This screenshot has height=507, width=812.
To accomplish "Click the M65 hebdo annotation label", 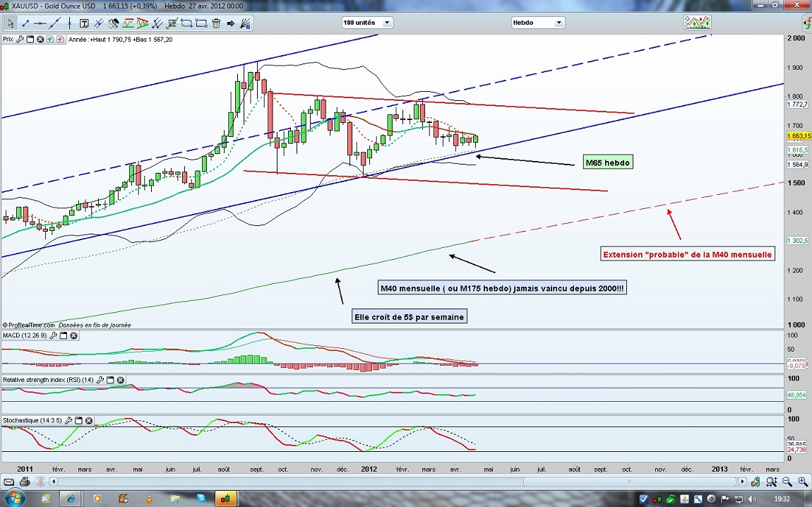I will point(608,162).
